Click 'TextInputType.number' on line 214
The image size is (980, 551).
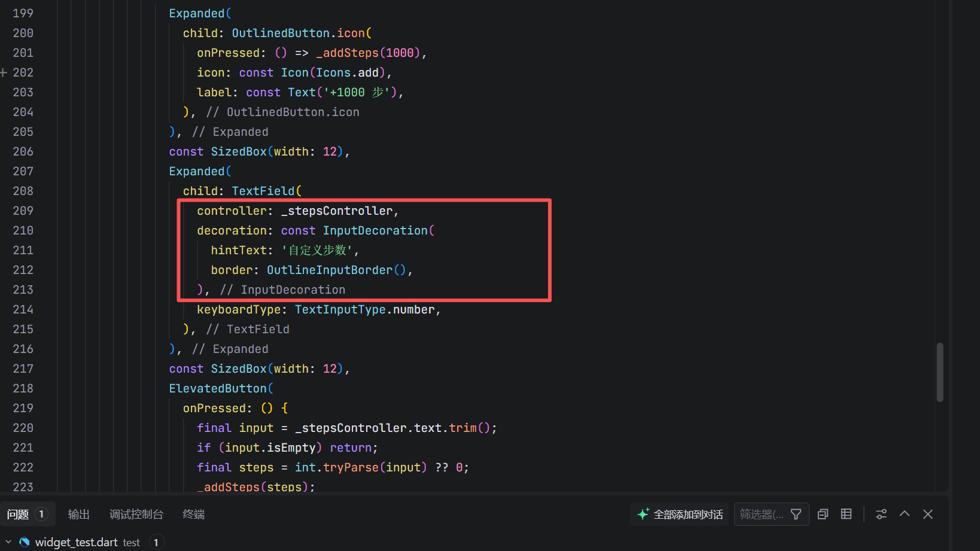point(364,309)
